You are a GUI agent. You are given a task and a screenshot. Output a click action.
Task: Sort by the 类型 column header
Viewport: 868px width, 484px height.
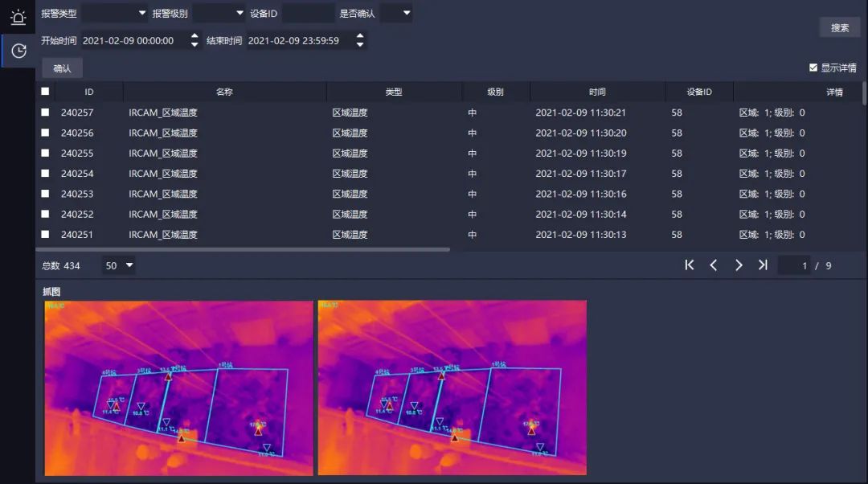tap(394, 92)
